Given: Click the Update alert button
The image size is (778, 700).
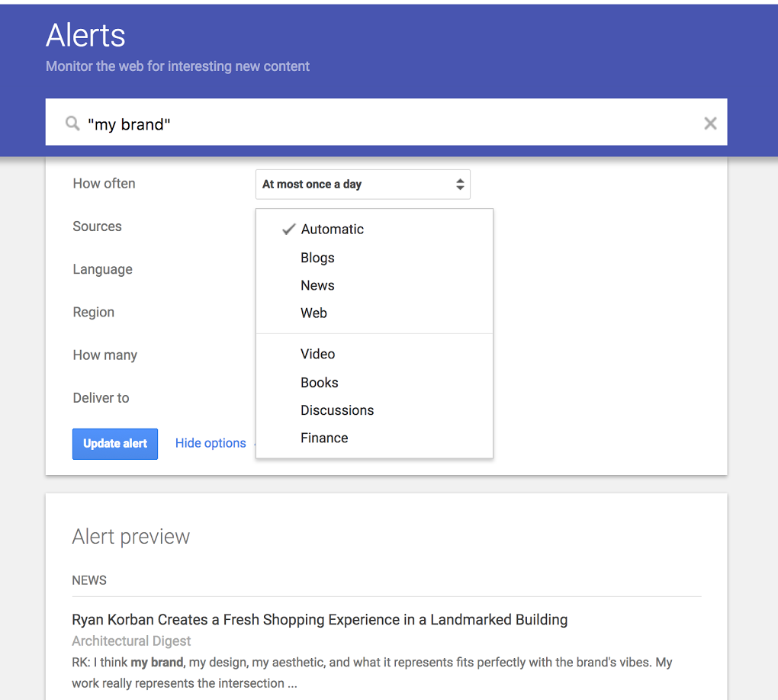Looking at the screenshot, I should tap(115, 444).
